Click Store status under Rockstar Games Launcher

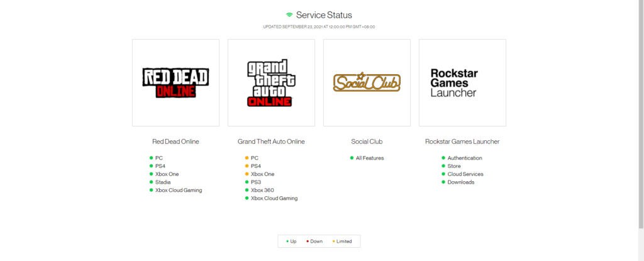[453, 166]
